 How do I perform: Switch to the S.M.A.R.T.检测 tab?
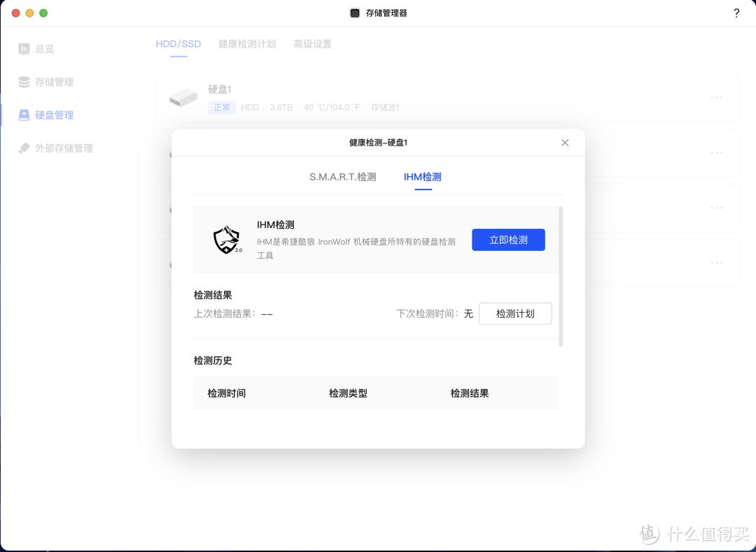[344, 177]
